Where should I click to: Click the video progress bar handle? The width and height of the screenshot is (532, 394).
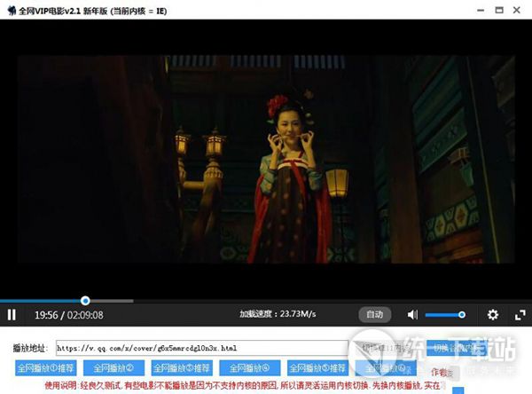pos(85,300)
